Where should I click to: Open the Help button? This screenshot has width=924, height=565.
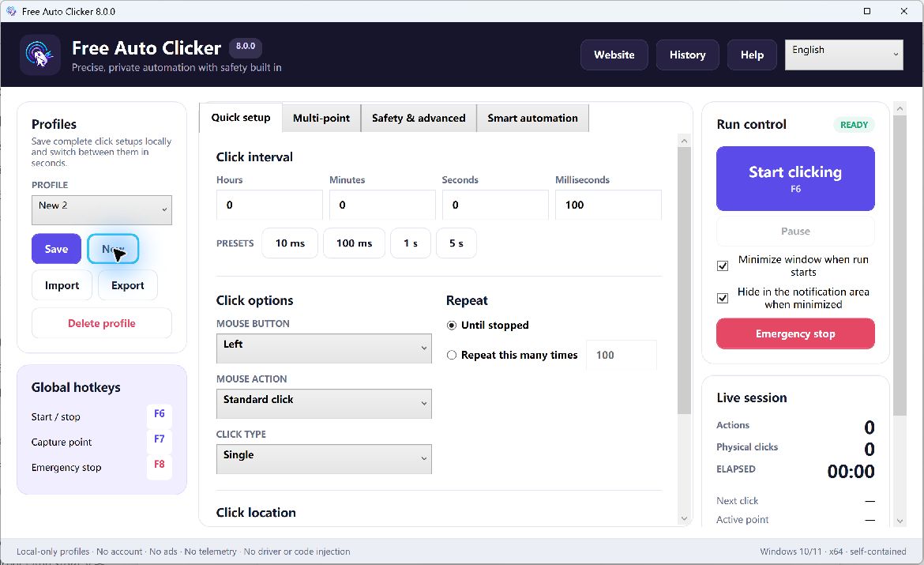(752, 55)
